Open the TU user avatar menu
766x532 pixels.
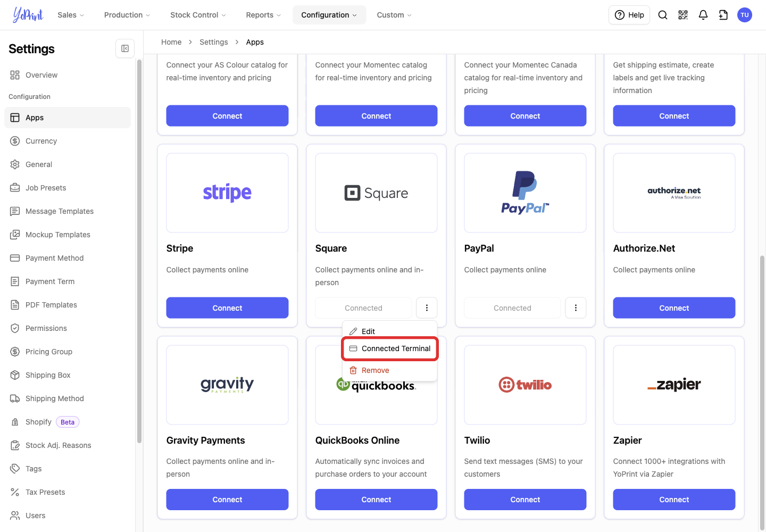(x=745, y=15)
